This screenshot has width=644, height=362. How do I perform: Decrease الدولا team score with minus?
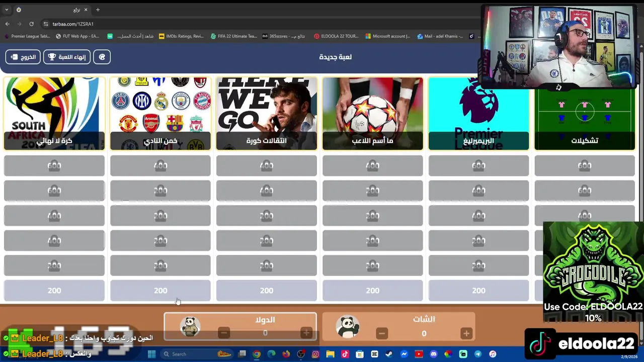click(224, 333)
